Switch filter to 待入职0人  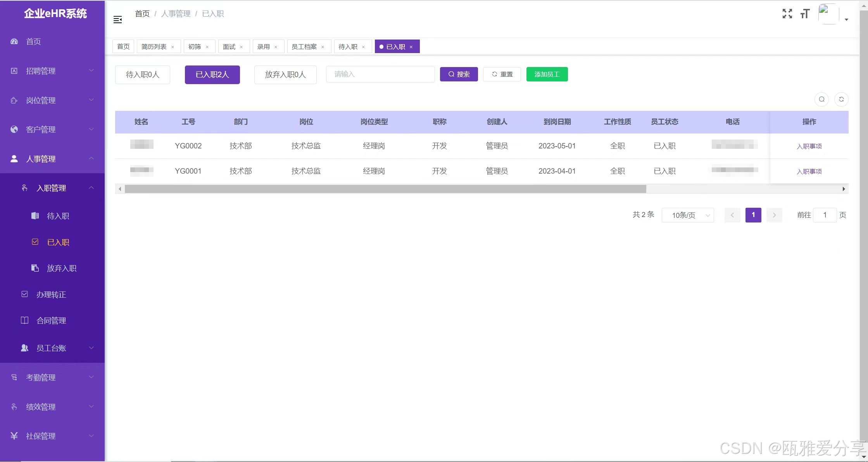(142, 74)
